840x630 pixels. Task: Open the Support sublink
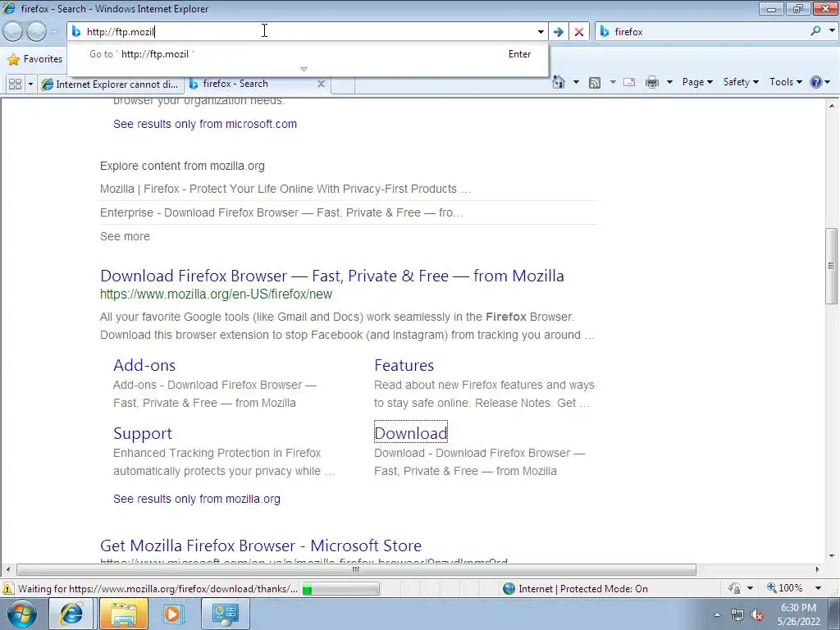coord(143,433)
